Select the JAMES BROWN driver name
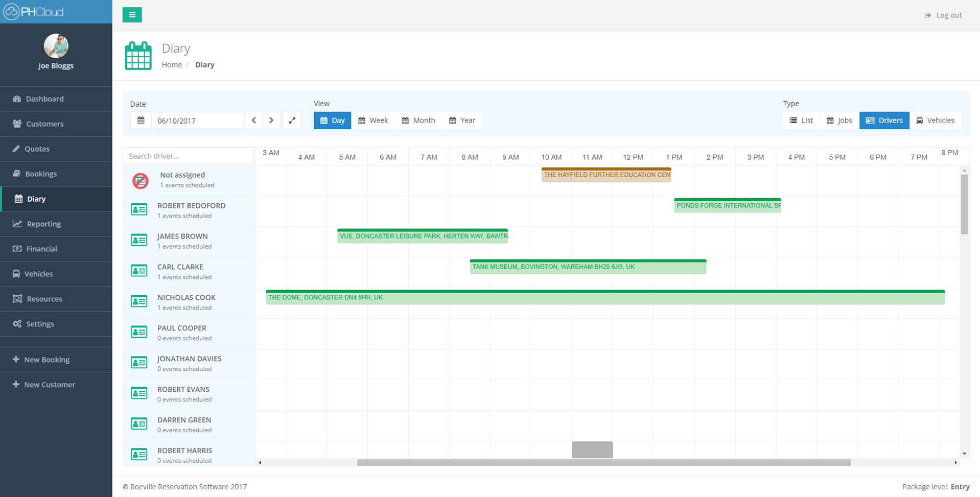 182,236
